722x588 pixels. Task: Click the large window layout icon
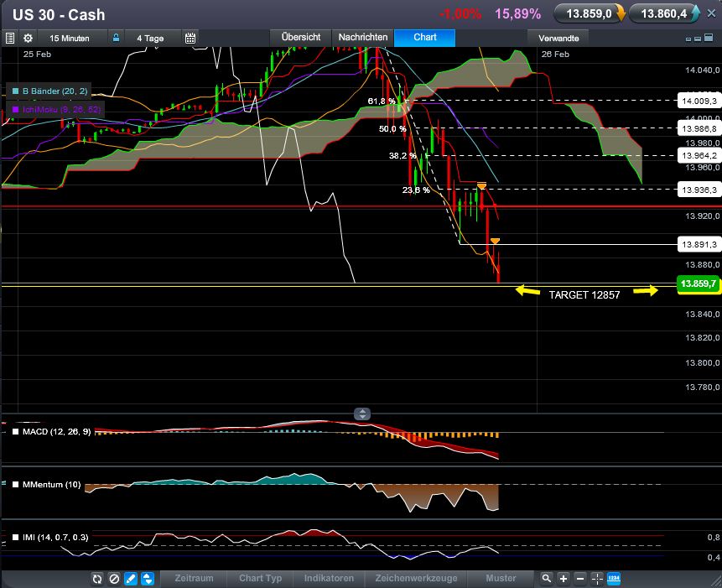click(709, 39)
